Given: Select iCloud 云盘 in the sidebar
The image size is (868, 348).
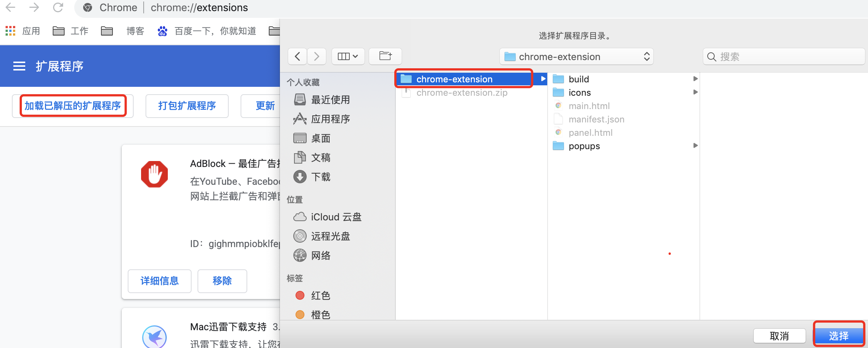Looking at the screenshot, I should pyautogui.click(x=335, y=217).
